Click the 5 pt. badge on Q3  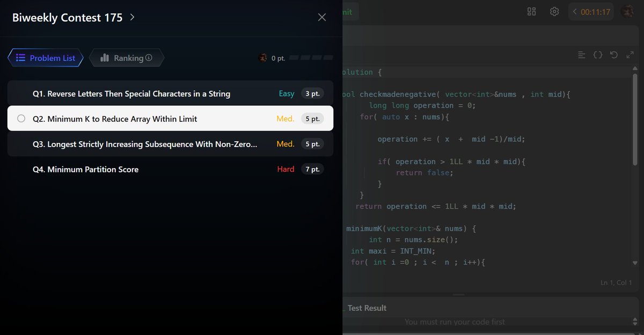pos(312,144)
